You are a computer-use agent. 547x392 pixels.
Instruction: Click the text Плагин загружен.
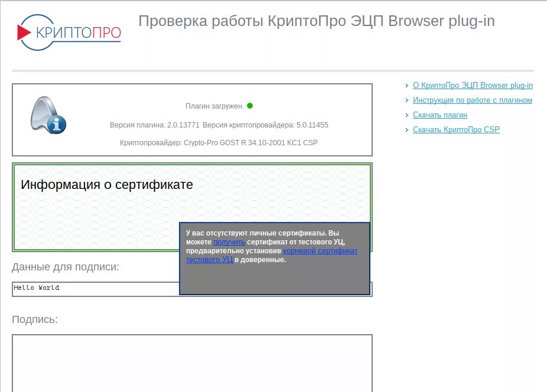click(214, 106)
